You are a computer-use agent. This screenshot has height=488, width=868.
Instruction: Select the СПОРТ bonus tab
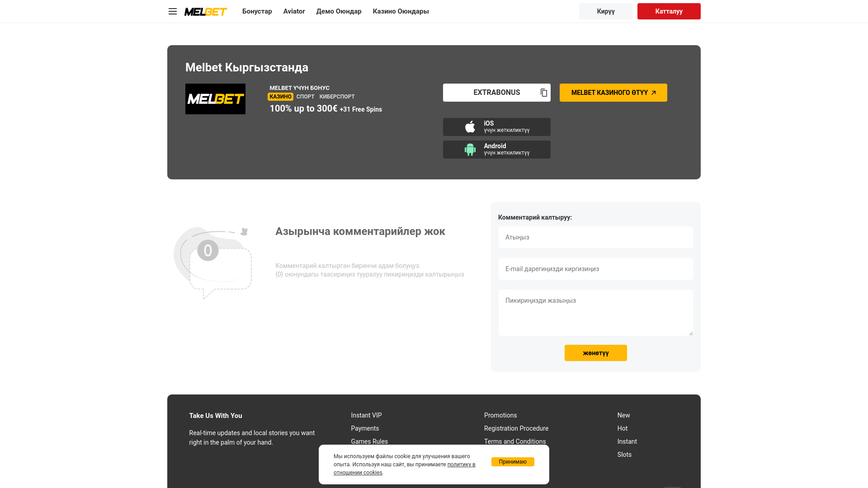306,97
